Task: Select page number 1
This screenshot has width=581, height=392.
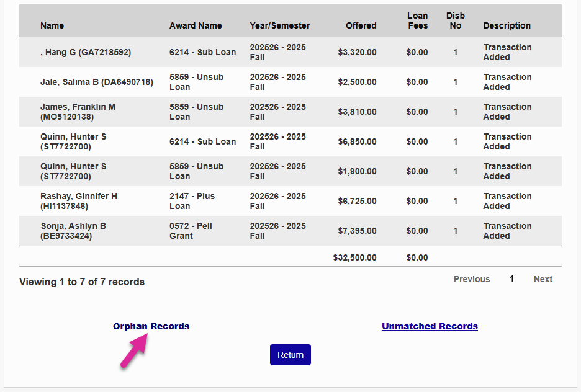Action: pyautogui.click(x=511, y=279)
